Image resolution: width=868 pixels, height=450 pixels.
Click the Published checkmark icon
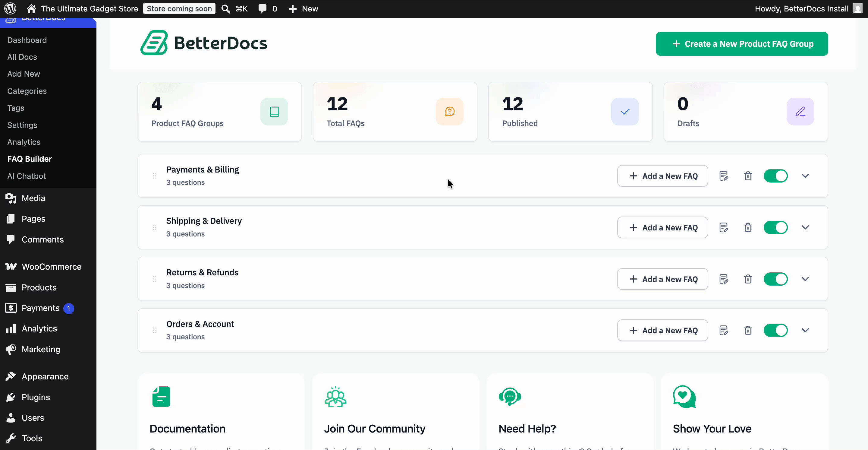pos(625,112)
